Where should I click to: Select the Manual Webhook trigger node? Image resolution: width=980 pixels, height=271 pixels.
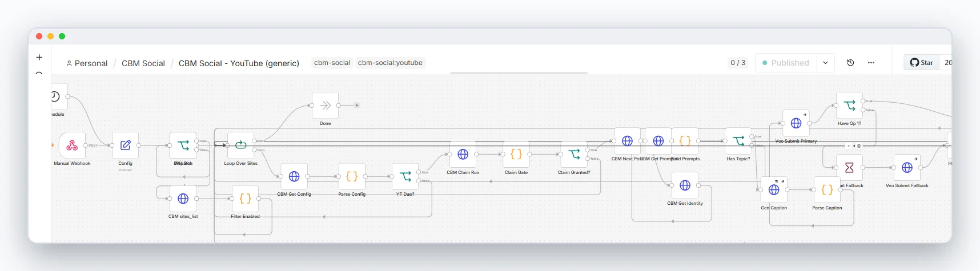tap(72, 145)
